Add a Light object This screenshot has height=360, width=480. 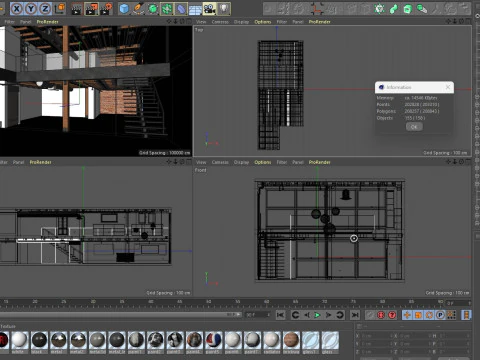[x=224, y=9]
